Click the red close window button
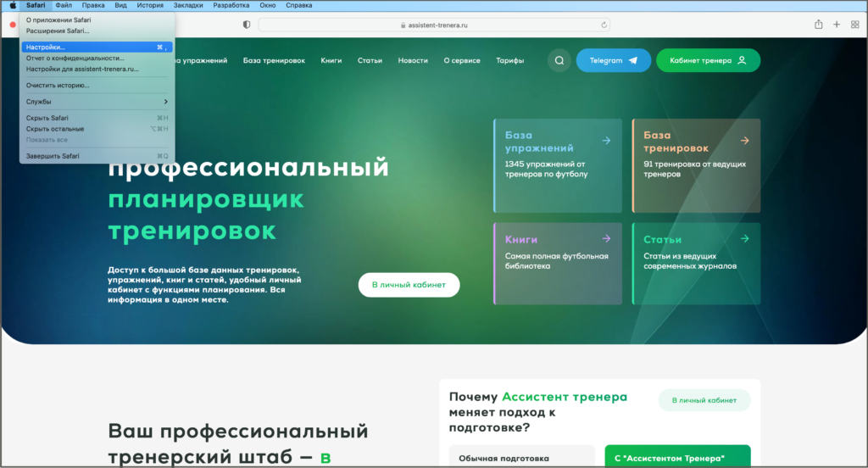 [12, 25]
